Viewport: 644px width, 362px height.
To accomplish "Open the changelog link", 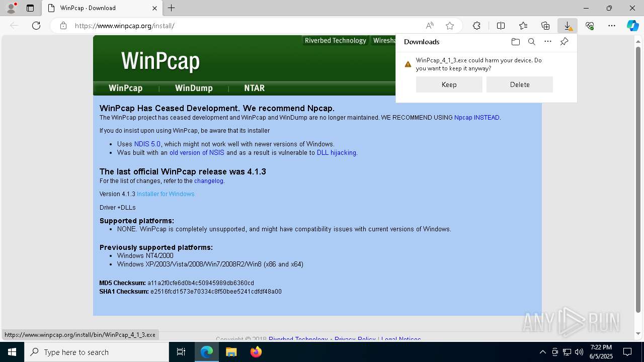I will point(209,181).
